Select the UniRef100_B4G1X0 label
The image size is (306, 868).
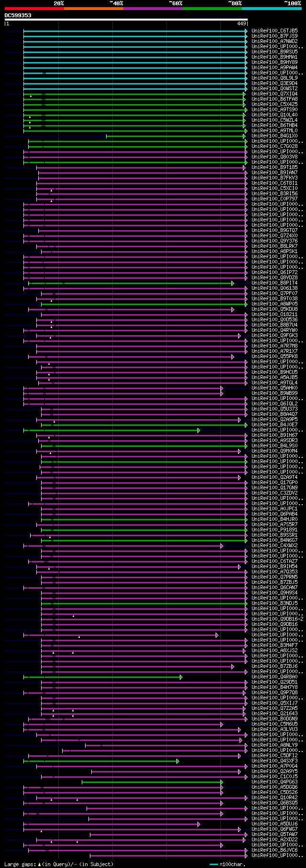pyautogui.click(x=274, y=136)
